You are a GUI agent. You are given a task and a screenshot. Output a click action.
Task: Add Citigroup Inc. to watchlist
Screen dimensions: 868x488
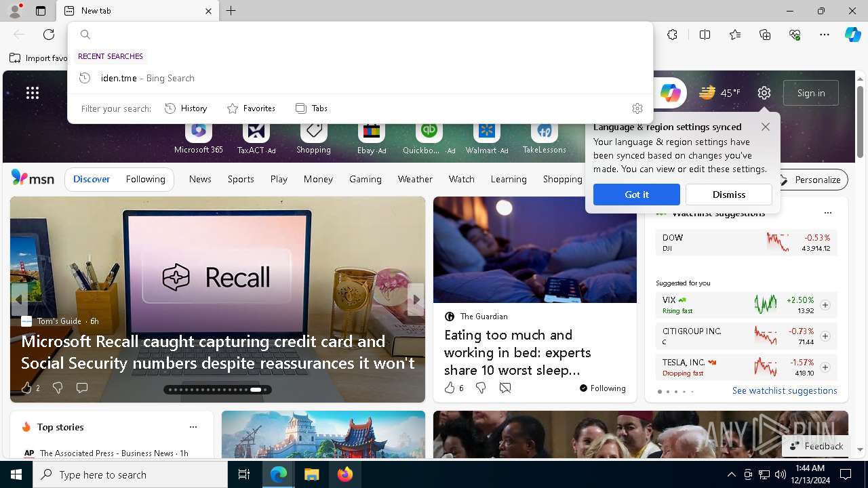[x=825, y=336]
